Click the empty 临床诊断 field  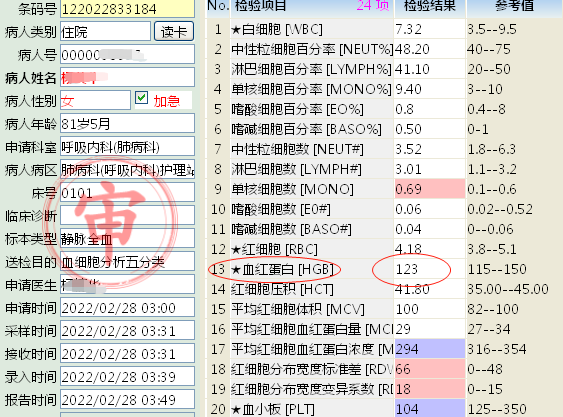coord(127,216)
